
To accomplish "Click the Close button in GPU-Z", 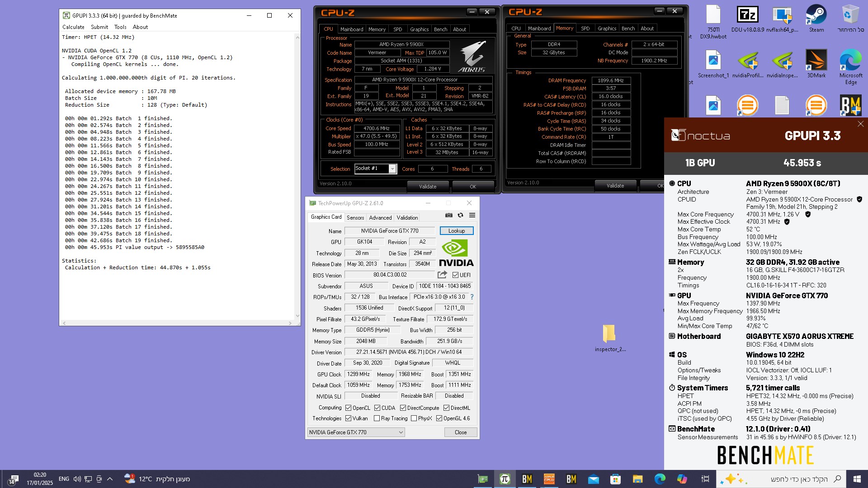I will tap(461, 432).
